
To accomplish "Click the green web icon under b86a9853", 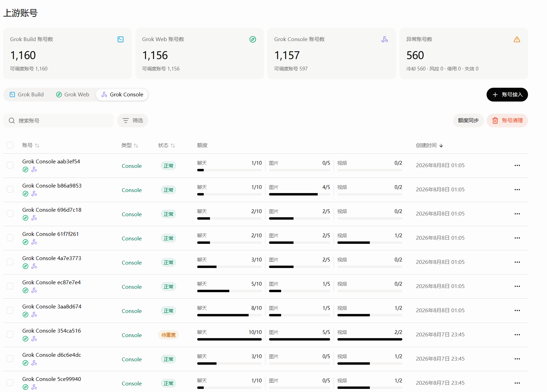I will [25, 194].
